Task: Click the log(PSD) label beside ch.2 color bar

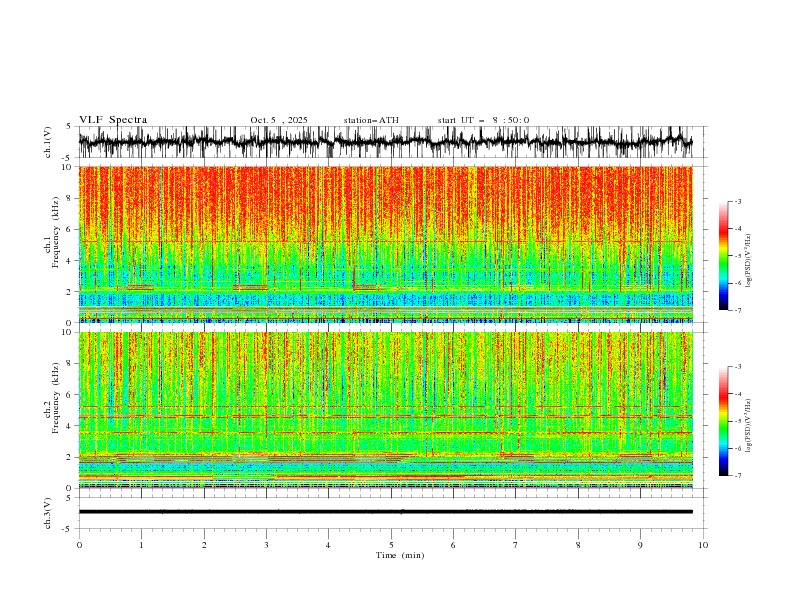Action: pos(748,425)
